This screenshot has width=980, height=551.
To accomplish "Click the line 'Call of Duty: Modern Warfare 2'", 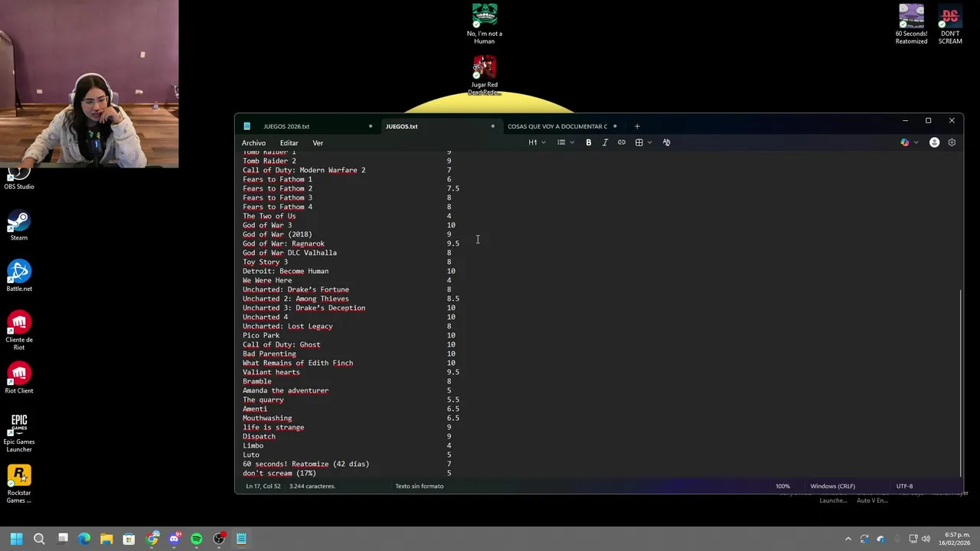I will click(x=304, y=170).
